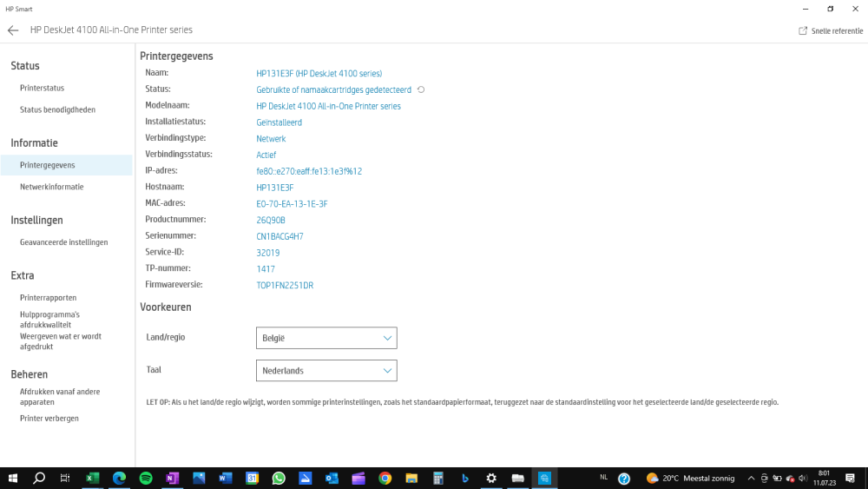Click the IP-adres value fe80::e270

click(x=309, y=171)
